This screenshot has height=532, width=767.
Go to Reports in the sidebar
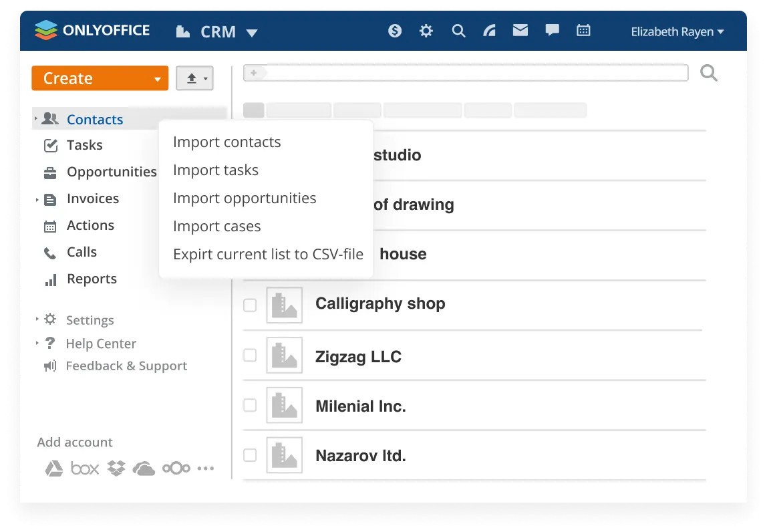(92, 279)
